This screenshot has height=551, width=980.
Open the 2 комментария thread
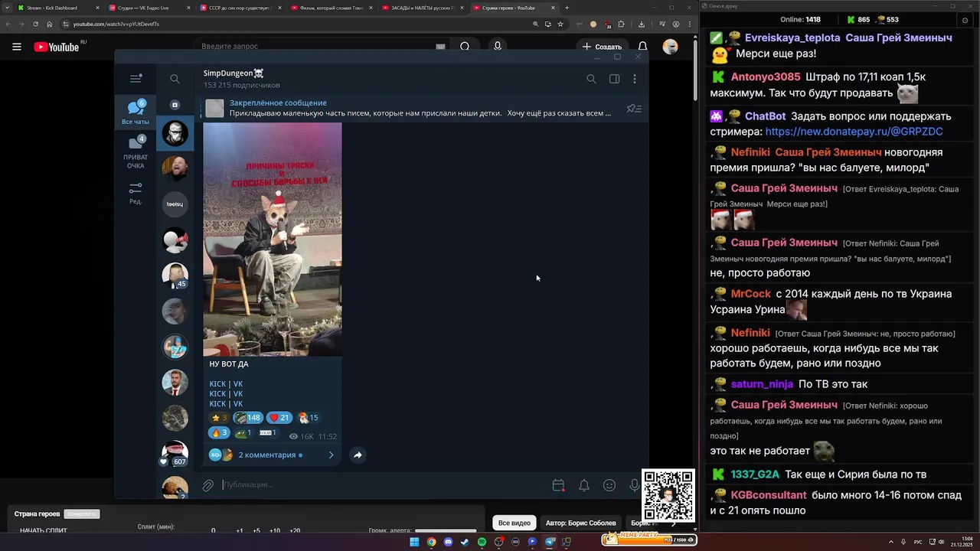click(272, 455)
